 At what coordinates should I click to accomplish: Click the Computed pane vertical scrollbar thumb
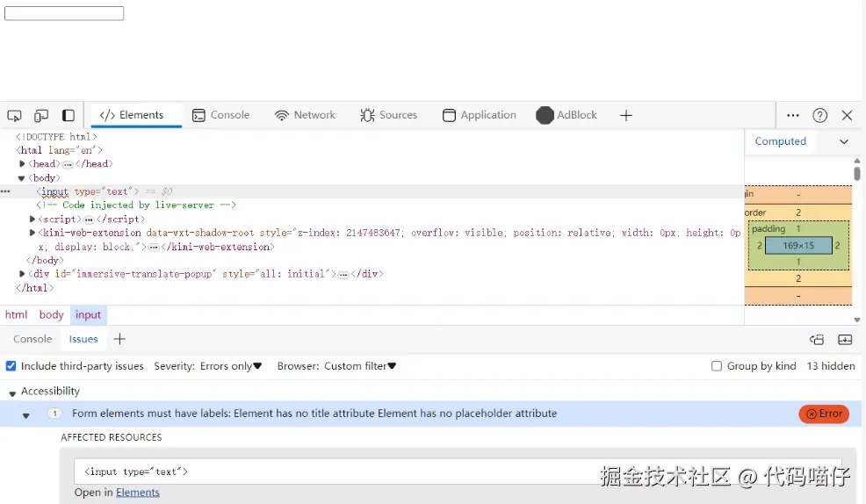tap(857, 173)
